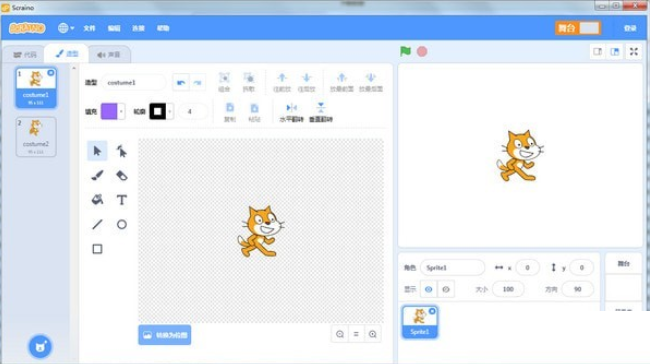Open the third menu in header

(138, 28)
